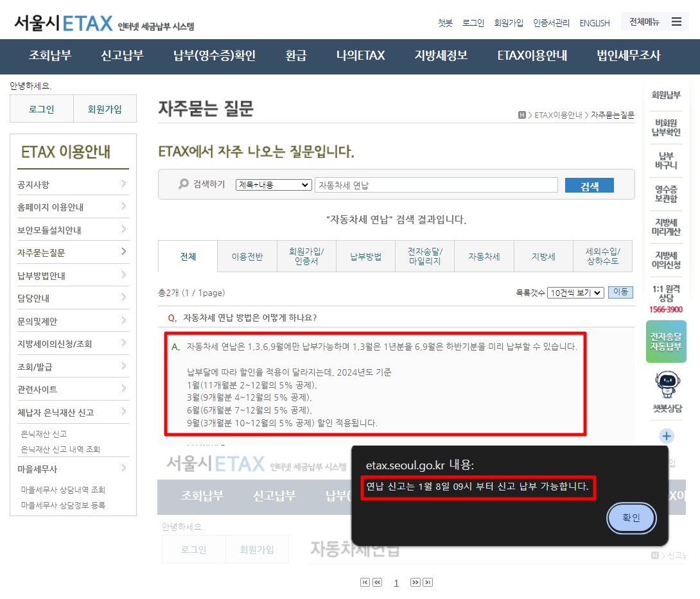This screenshot has width=700, height=599.
Task: Open 1:1 원격상담 quick menu item
Action: (x=666, y=294)
